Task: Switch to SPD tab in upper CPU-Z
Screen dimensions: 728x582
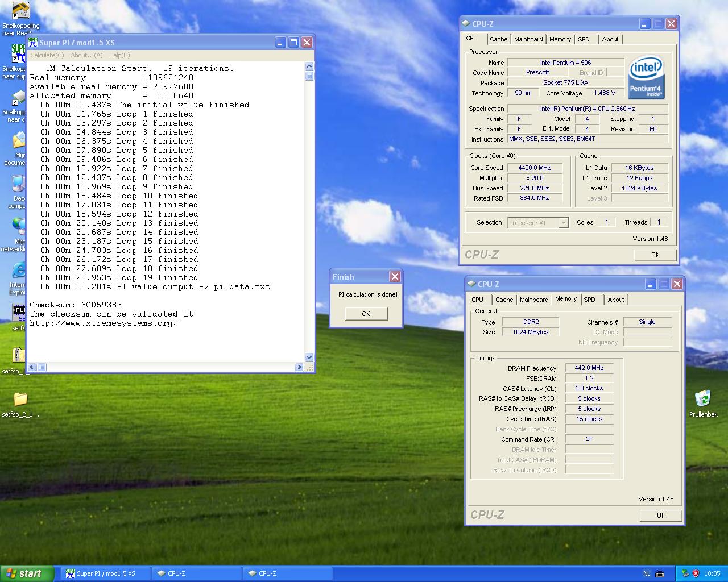Action: tap(584, 39)
